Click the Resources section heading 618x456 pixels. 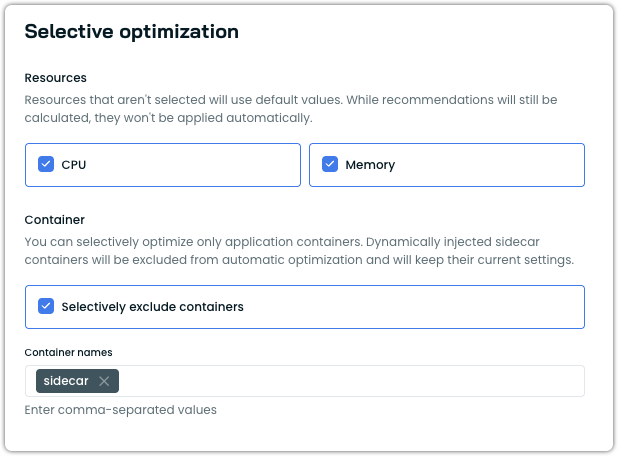pyautogui.click(x=55, y=77)
